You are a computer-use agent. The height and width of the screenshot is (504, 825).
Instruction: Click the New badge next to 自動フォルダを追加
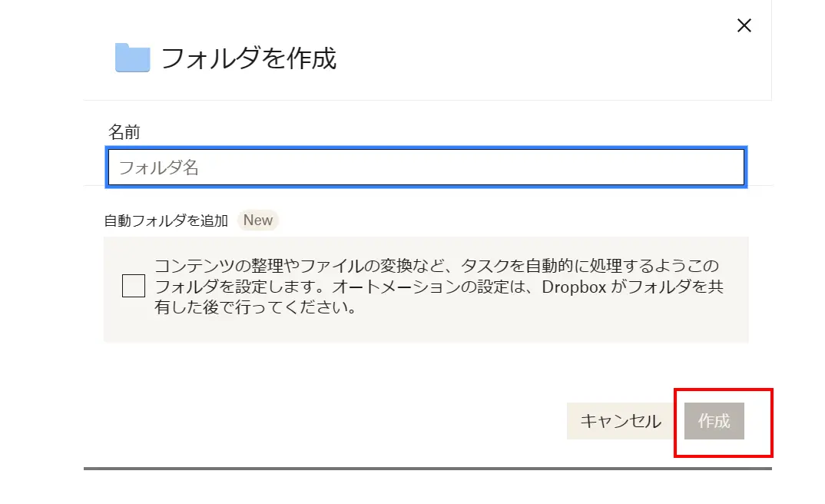point(258,220)
